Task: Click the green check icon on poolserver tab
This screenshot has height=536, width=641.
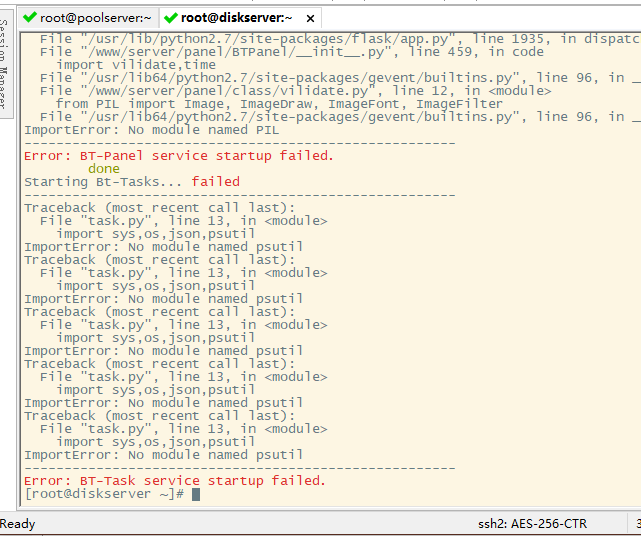Action: (30, 18)
